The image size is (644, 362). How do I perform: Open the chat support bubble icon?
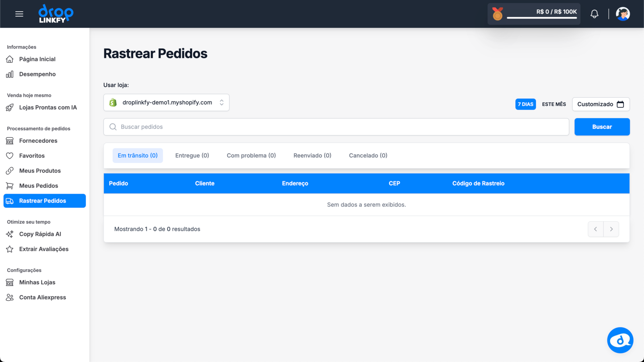coord(620,340)
